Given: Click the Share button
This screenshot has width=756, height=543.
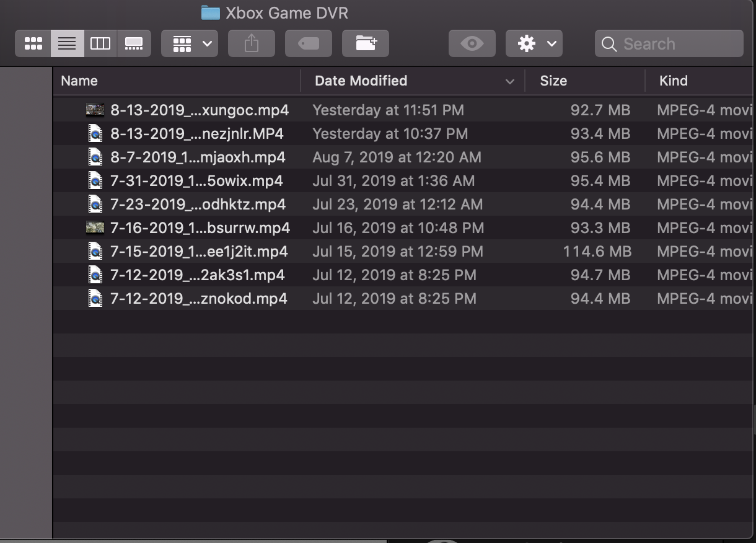Looking at the screenshot, I should pos(251,43).
